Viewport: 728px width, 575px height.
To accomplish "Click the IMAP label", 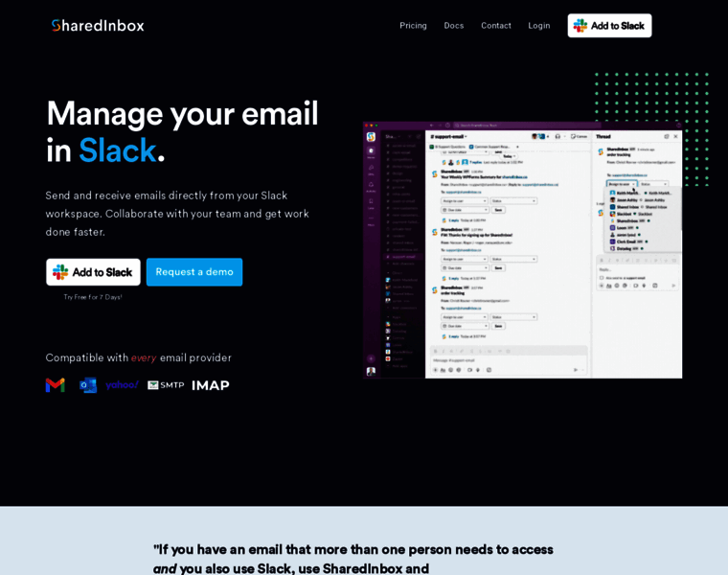I will tap(211, 385).
